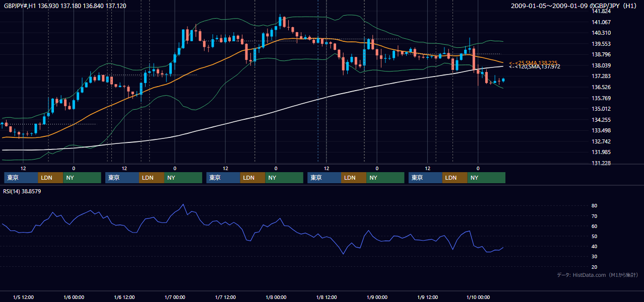Click price axis value 139.553
644x302 pixels.
tap(601, 44)
